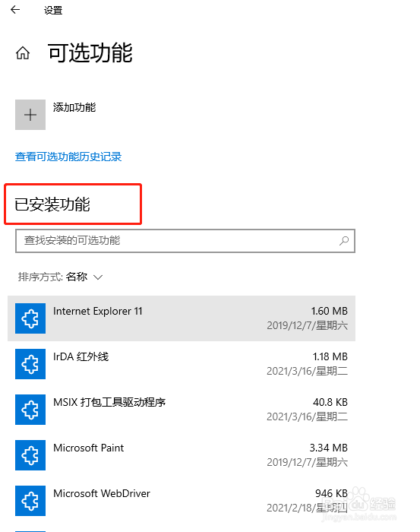This screenshot has height=532, width=420.
Task: Open the 排序方式 名称 dropdown
Action: (60, 277)
